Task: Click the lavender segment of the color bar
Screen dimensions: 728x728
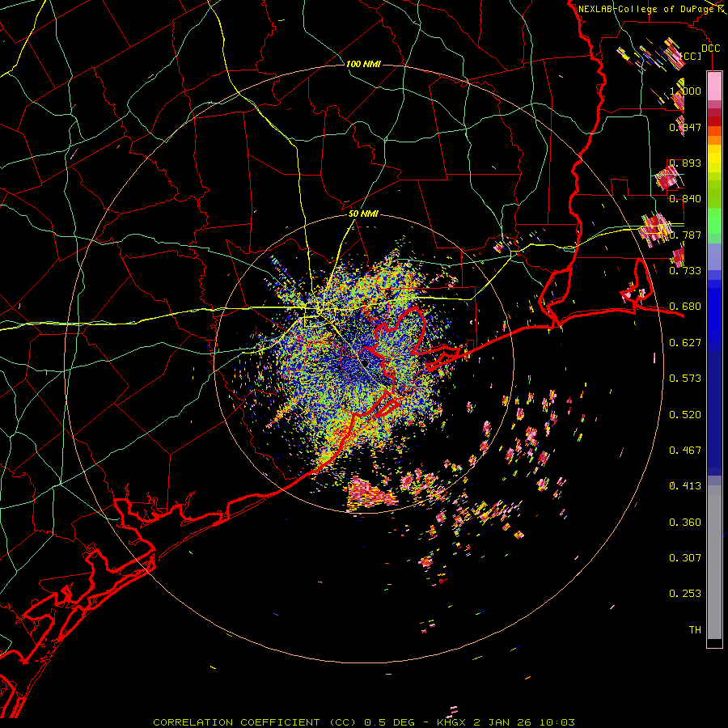Action: pos(714,256)
